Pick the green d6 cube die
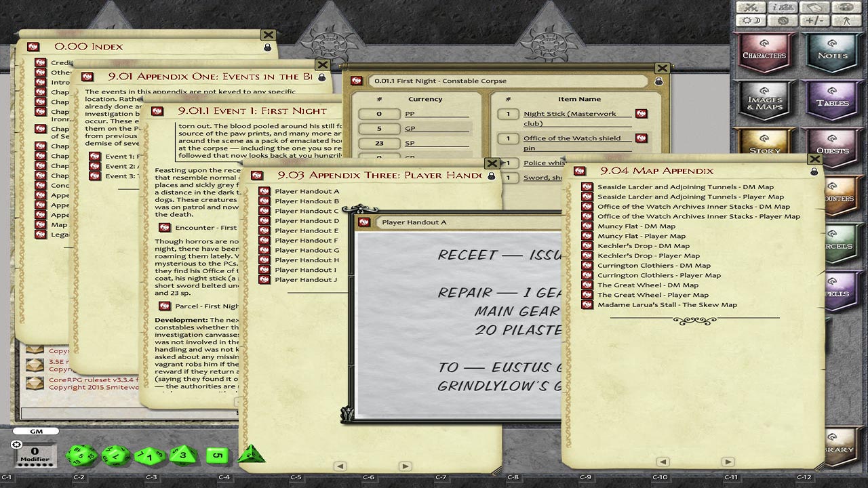 [217, 455]
